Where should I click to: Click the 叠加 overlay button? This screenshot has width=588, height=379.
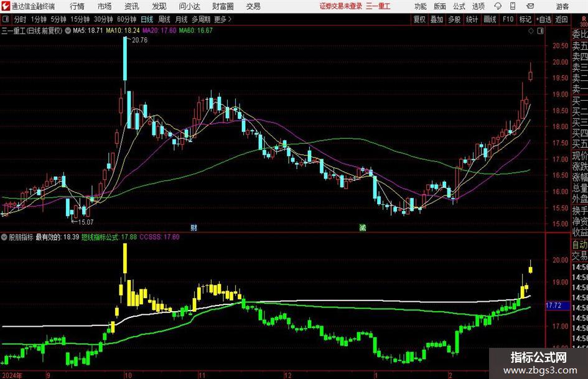coord(437,19)
